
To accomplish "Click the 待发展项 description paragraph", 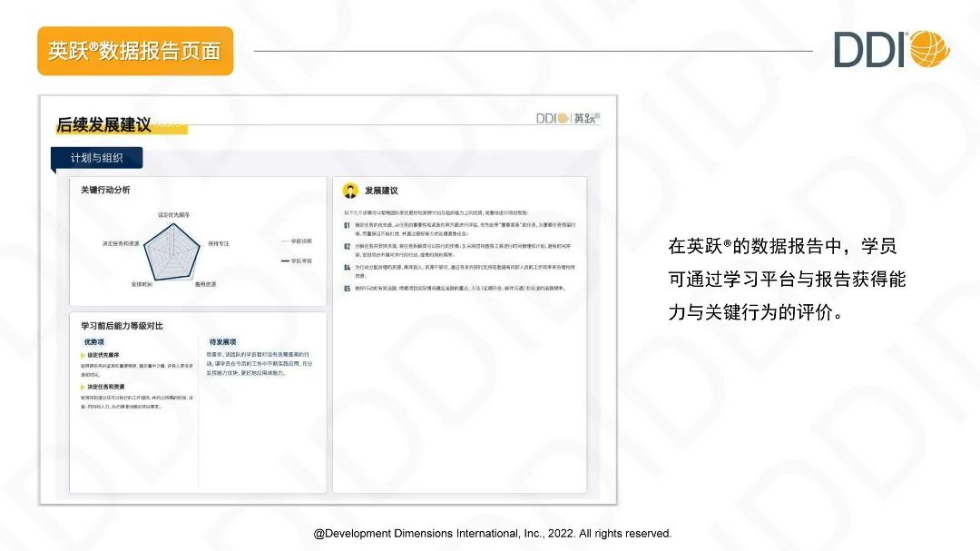I will click(x=260, y=363).
